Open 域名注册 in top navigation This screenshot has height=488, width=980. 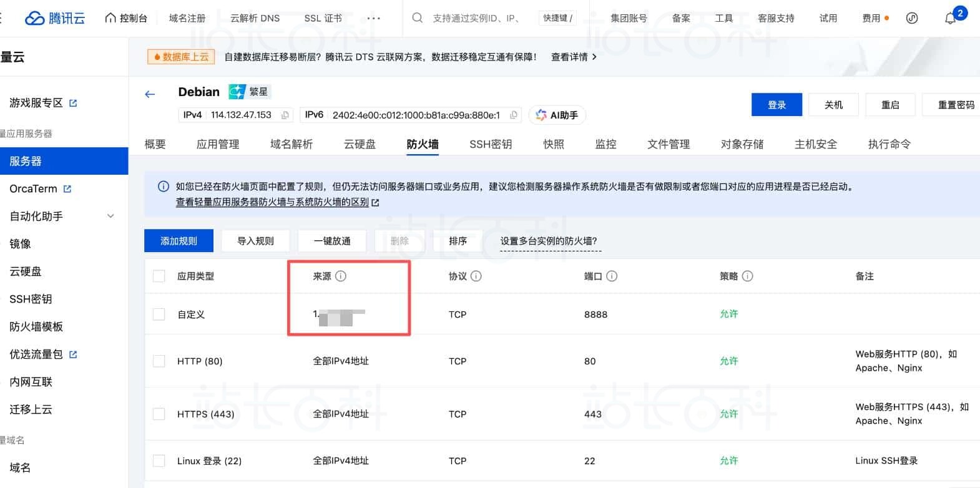point(187,18)
